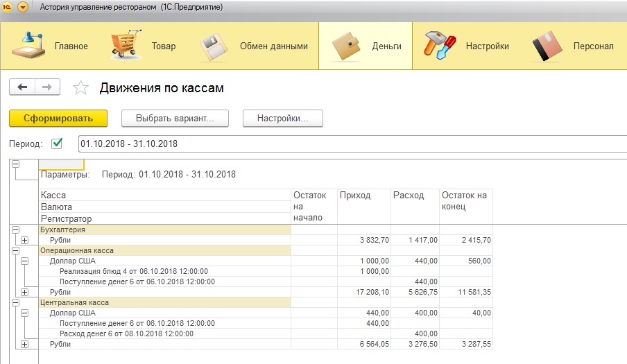Go back using the left arrow

coord(22,87)
